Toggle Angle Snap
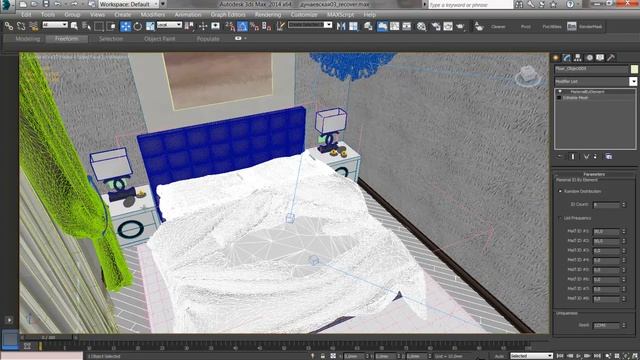This screenshot has height=360, width=640. click(242, 27)
